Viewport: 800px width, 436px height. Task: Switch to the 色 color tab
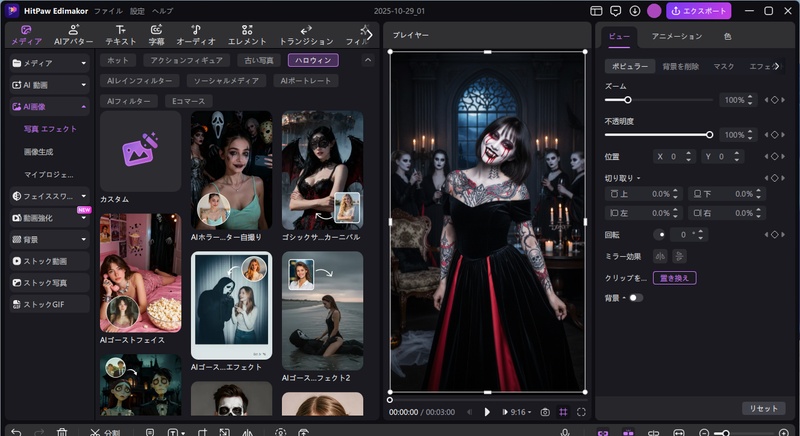(x=728, y=36)
